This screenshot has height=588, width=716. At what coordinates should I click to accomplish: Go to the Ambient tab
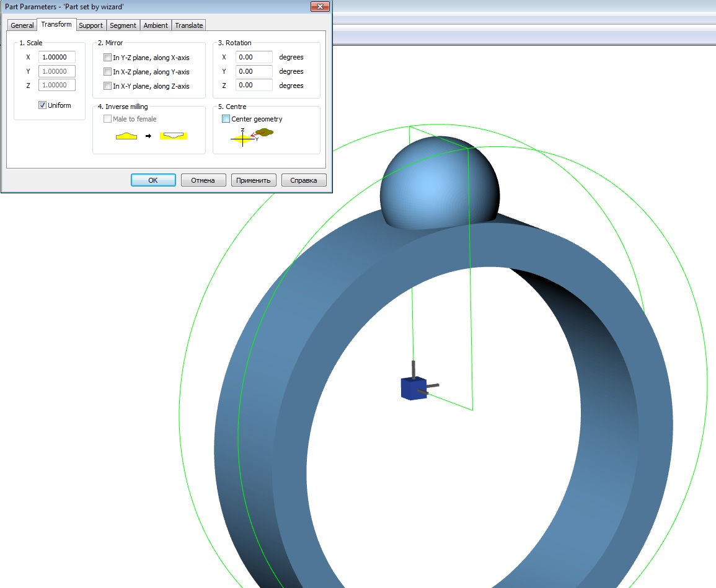tap(156, 25)
